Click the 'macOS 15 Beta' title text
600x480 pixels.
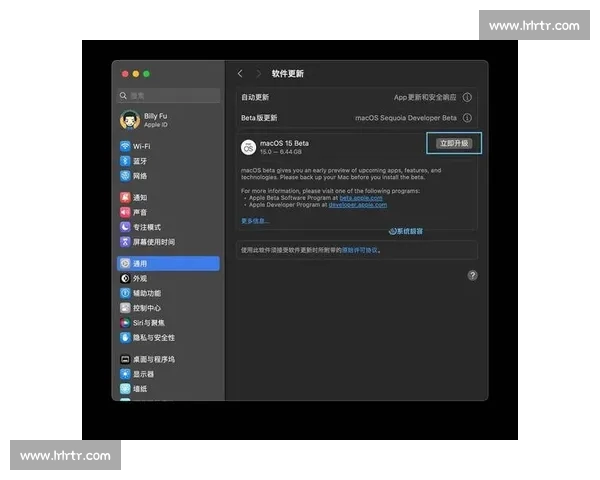284,143
